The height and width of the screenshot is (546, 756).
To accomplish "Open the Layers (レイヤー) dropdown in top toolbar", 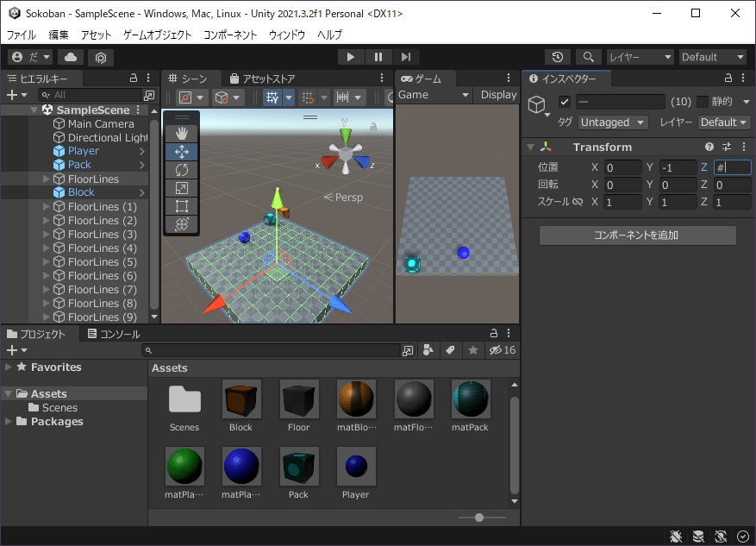I will coord(640,57).
